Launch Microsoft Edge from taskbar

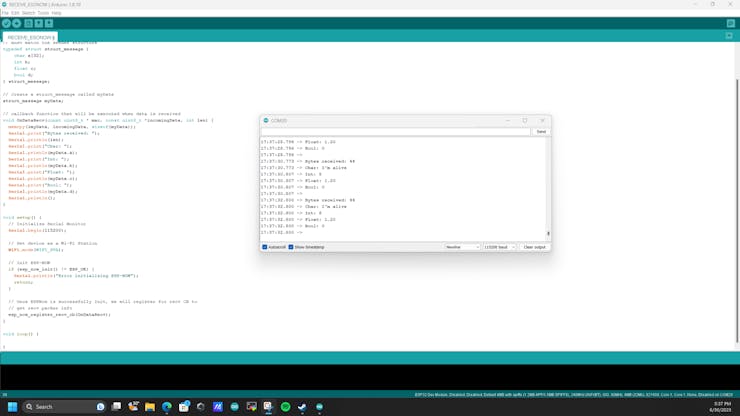click(x=167, y=407)
